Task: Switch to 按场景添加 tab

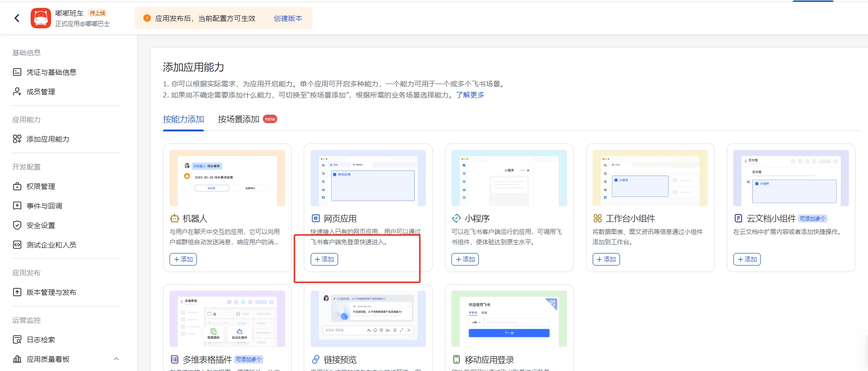Action: pyautogui.click(x=239, y=119)
